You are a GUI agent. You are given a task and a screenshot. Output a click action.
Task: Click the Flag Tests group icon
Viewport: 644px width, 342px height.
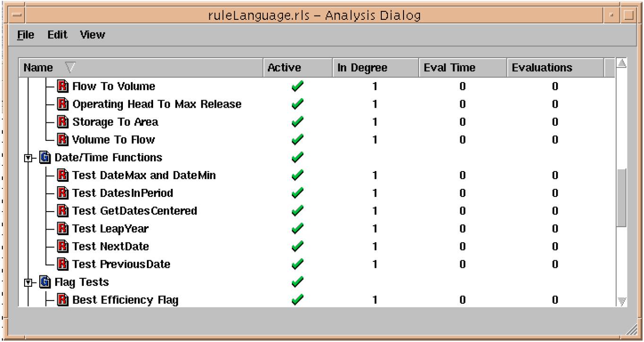[x=45, y=282]
